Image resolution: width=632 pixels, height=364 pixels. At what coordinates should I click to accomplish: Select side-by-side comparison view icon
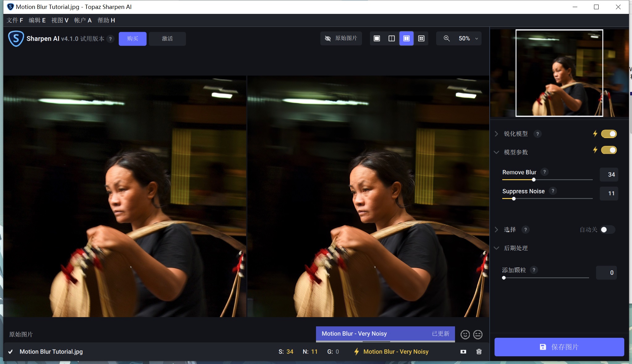click(407, 39)
